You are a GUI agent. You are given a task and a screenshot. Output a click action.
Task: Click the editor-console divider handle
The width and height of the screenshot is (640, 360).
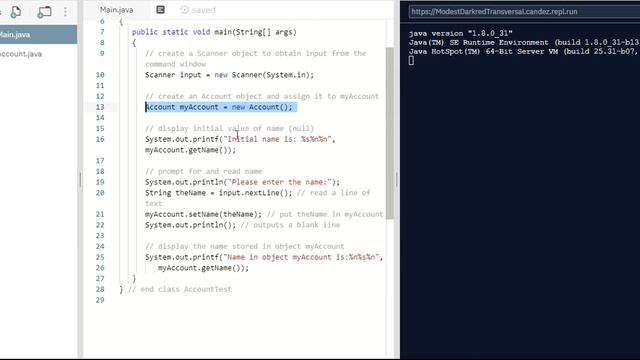click(x=396, y=180)
